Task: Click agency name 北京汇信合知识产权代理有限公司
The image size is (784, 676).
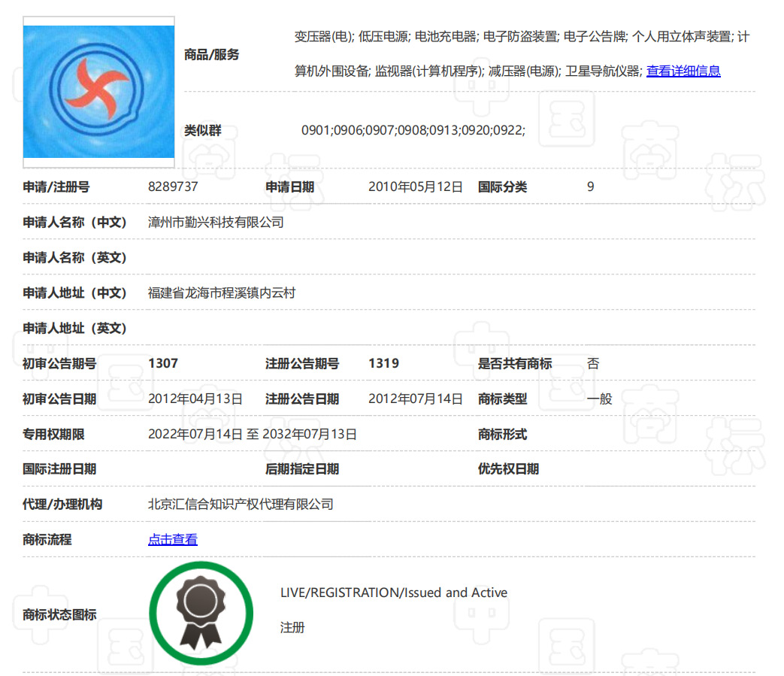Action: point(241,504)
